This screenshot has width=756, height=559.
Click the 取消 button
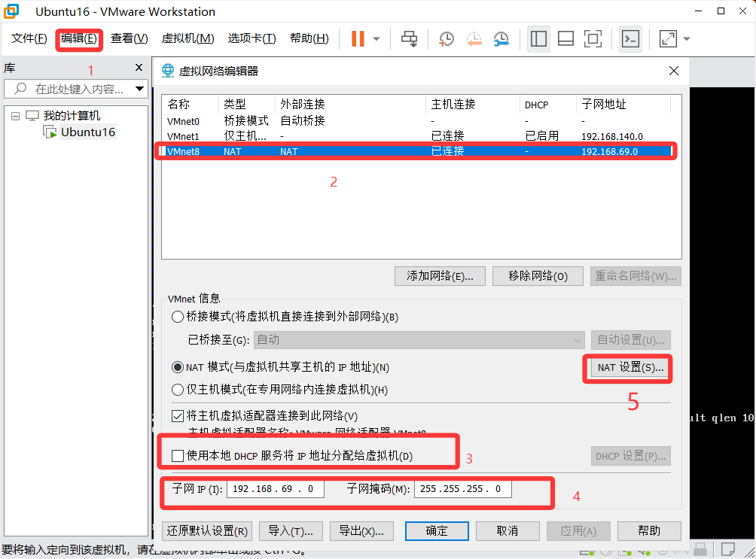point(508,531)
